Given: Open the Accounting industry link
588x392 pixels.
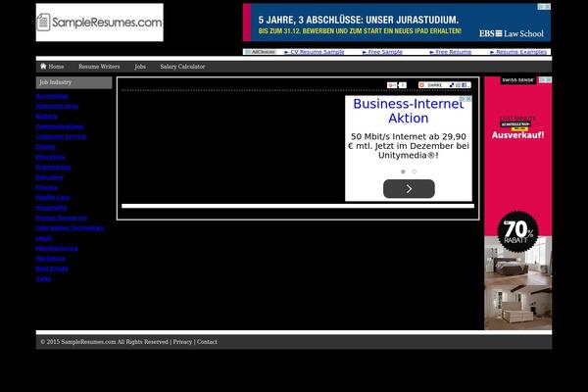Looking at the screenshot, I should click(x=52, y=96).
